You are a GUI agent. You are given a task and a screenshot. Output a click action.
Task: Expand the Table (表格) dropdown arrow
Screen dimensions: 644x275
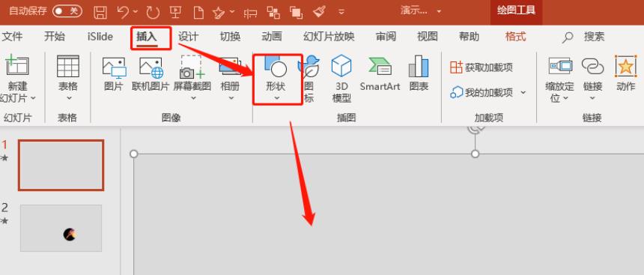click(69, 98)
